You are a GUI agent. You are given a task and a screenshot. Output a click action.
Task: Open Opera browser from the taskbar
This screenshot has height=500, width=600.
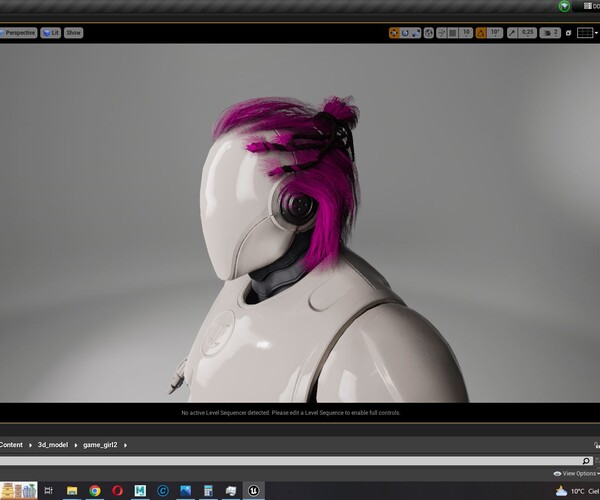coord(117,490)
